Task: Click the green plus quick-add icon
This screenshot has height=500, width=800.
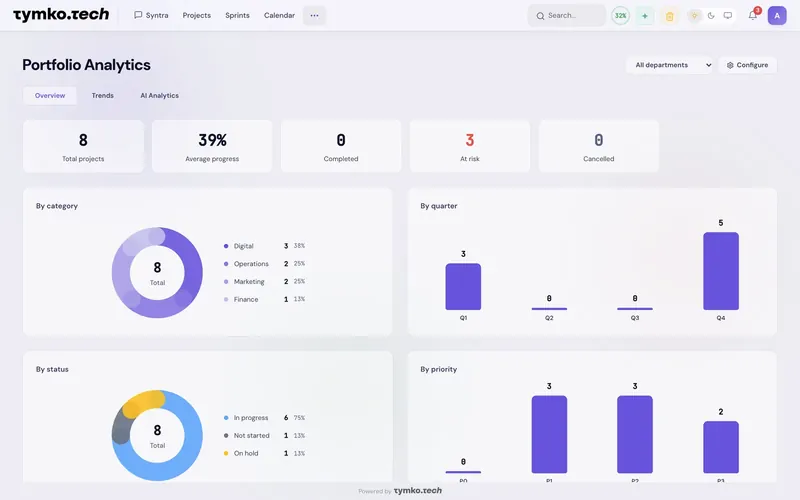Action: coord(644,16)
